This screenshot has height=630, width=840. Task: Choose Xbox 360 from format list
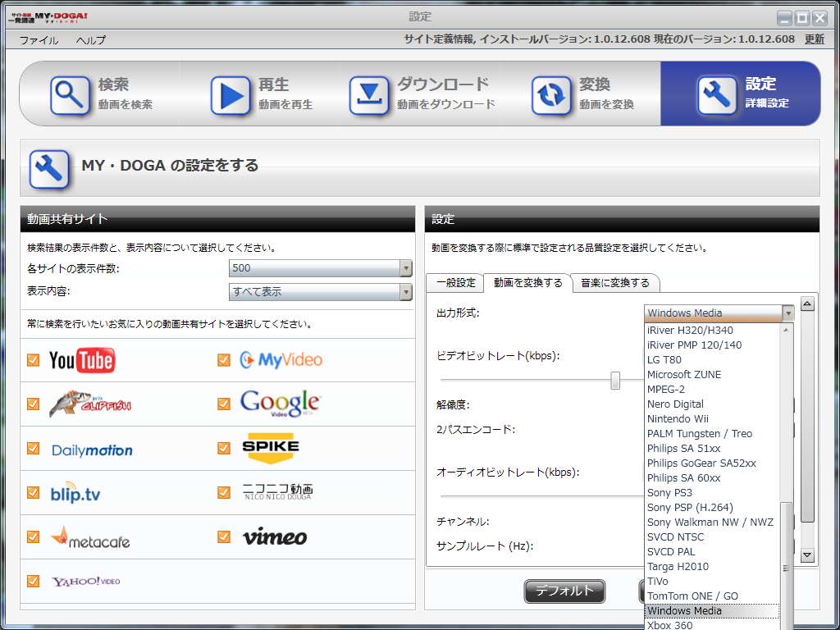point(712,624)
